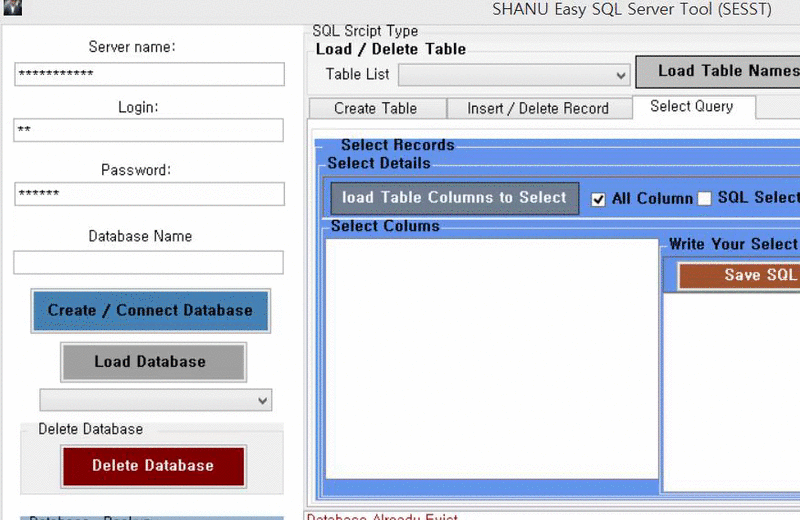This screenshot has width=800, height=520.
Task: Click the Write Your Select query text area
Action: (x=732, y=390)
